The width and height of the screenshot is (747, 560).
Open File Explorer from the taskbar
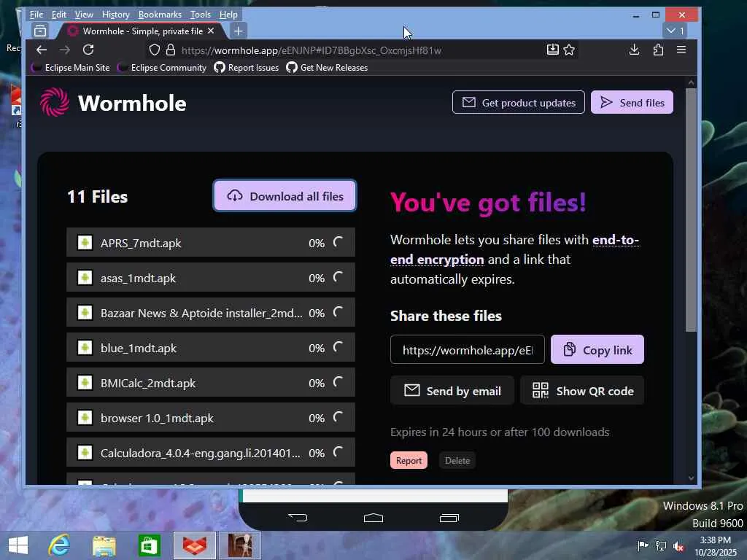pos(104,545)
